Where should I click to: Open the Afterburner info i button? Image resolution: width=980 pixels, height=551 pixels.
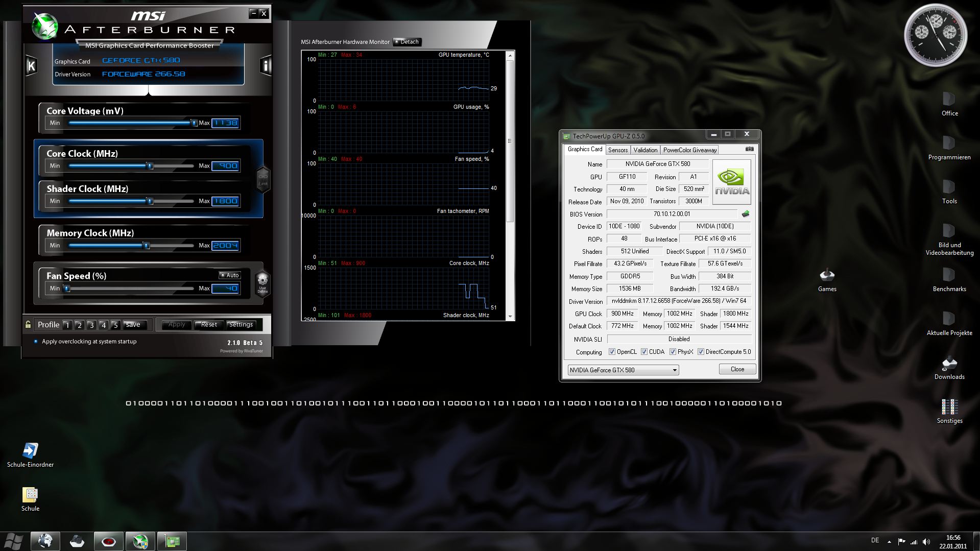(265, 65)
